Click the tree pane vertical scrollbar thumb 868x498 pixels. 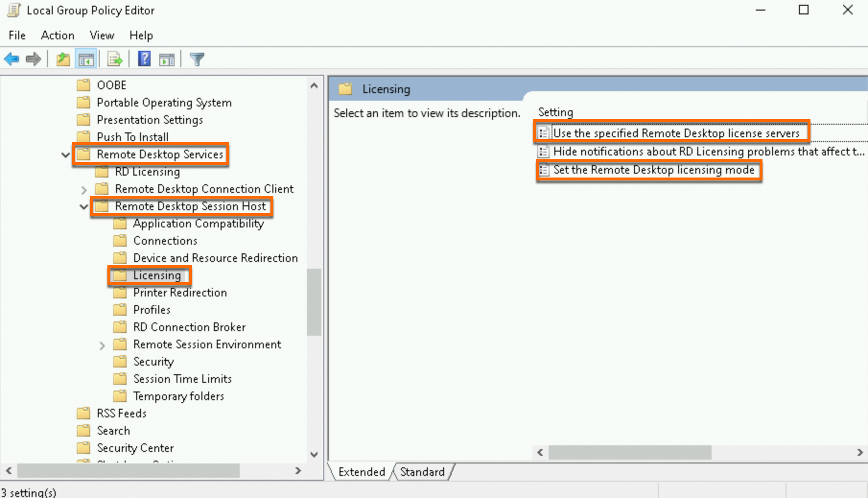pos(314,302)
